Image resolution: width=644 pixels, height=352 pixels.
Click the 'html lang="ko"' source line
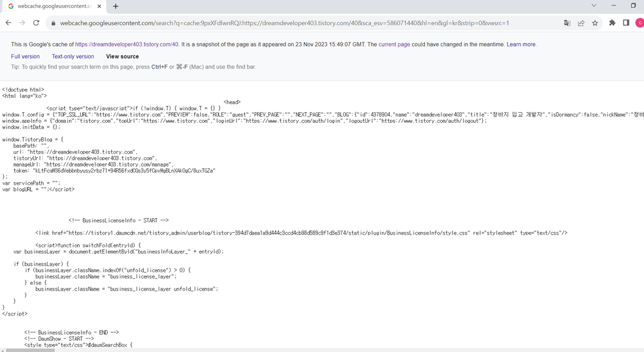pyautogui.click(x=25, y=96)
